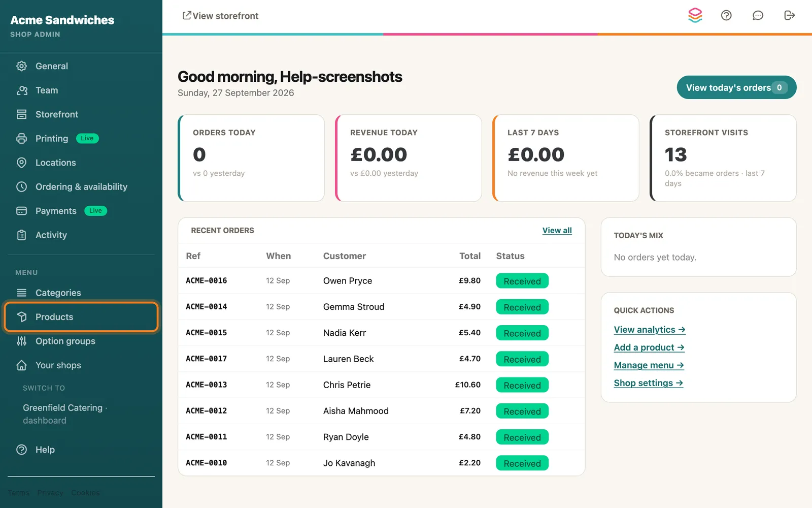Open help via top-bar question icon
Image resolution: width=812 pixels, height=508 pixels.
point(726,15)
